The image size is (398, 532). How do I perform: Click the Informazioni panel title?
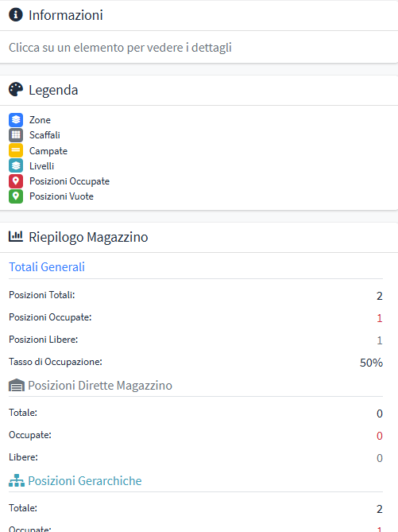66,15
